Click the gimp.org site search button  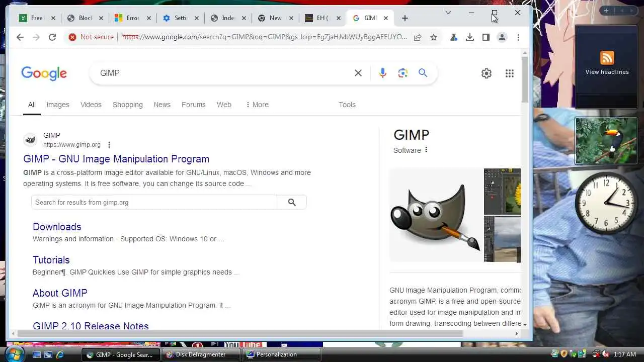coord(292,202)
